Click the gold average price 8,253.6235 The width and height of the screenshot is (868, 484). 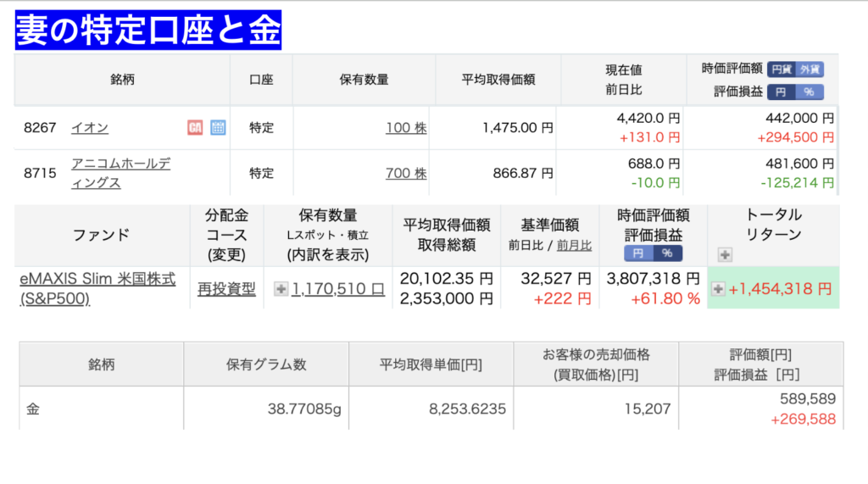tap(467, 409)
